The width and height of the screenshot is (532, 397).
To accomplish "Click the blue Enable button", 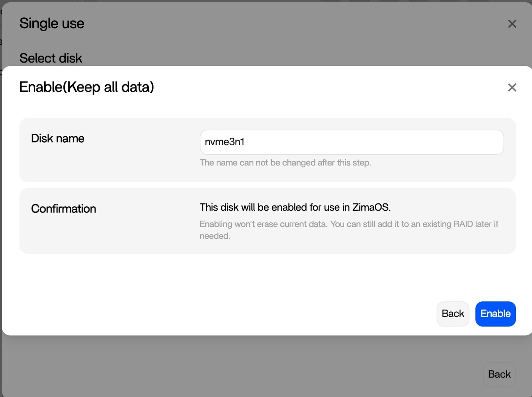I will (495, 314).
